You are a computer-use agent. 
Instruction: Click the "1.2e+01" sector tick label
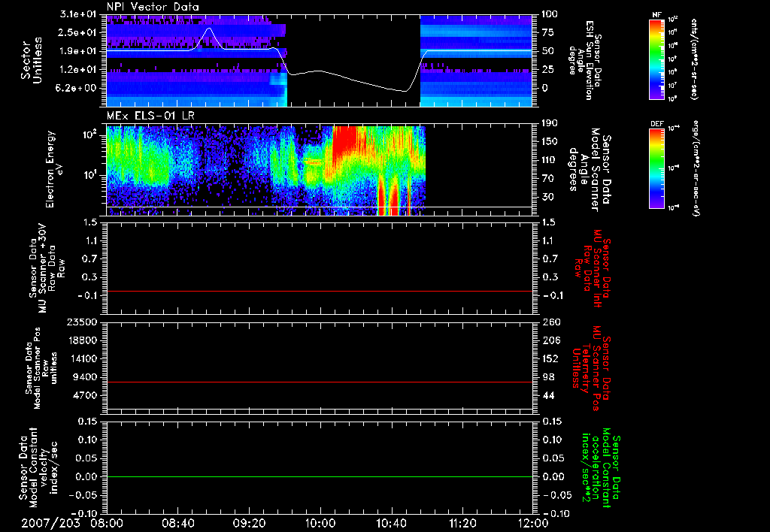click(78, 70)
